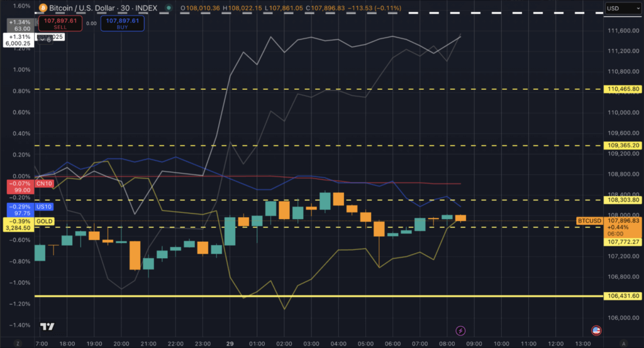Click the 04:00 label on time axis

(338, 344)
